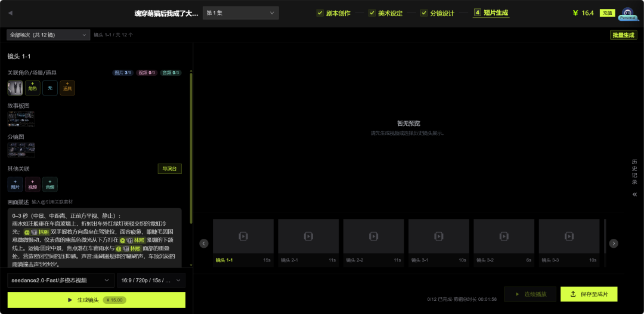Switch to the 短片生成 step tab

[491, 13]
